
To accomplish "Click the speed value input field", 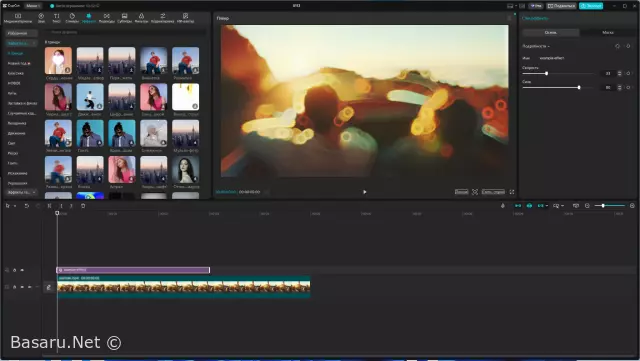I will click(608, 74).
